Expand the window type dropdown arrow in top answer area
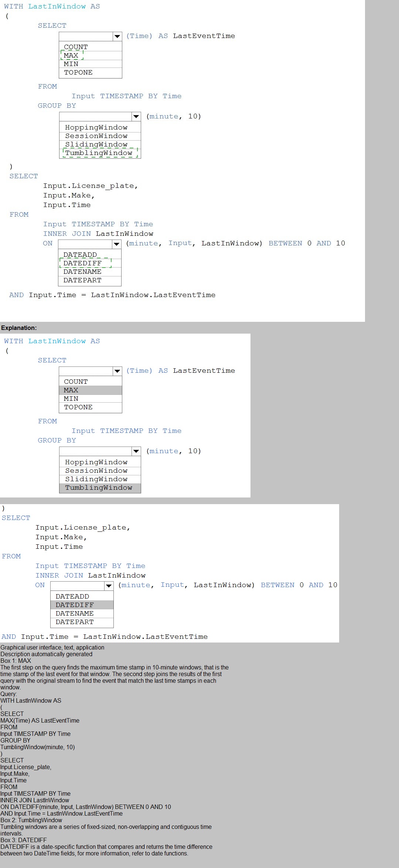 tap(136, 117)
